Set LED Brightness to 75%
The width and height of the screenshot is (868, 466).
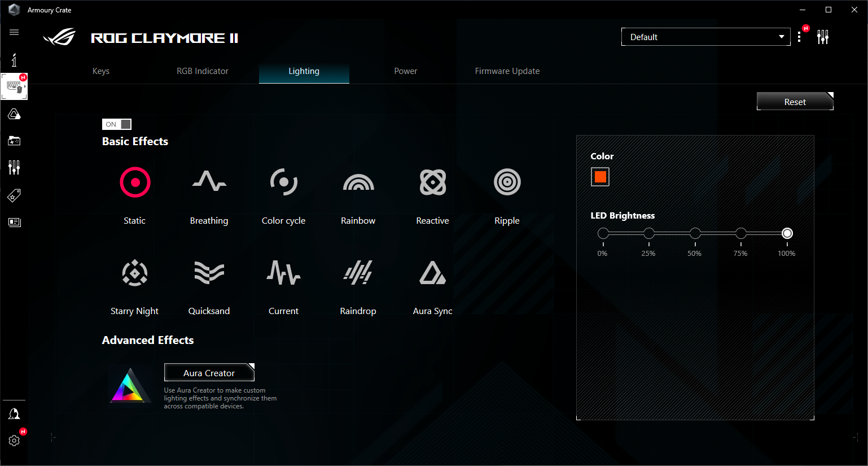pyautogui.click(x=741, y=233)
